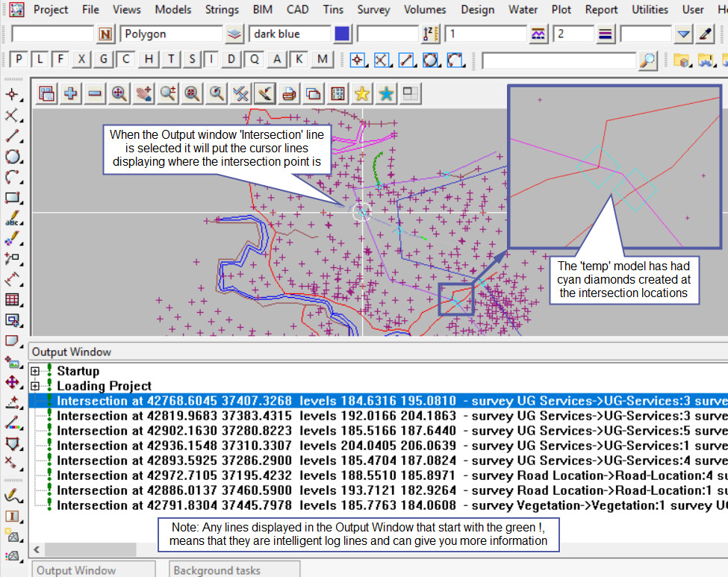The width and height of the screenshot is (728, 577).
Task: Select the abc text tool
Action: [12, 219]
